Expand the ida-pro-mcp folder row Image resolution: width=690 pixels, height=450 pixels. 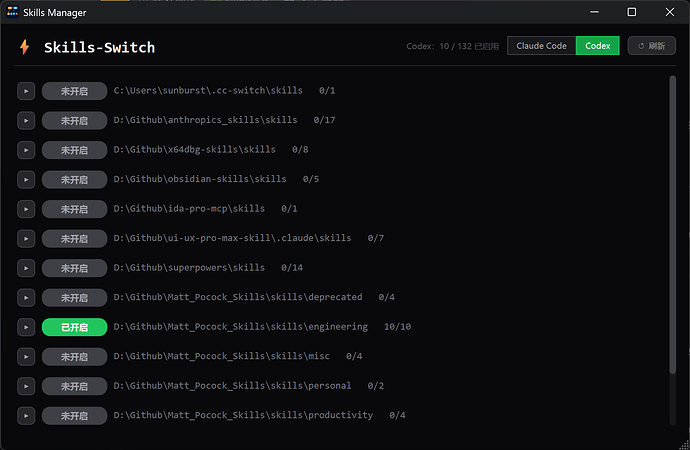(26, 209)
